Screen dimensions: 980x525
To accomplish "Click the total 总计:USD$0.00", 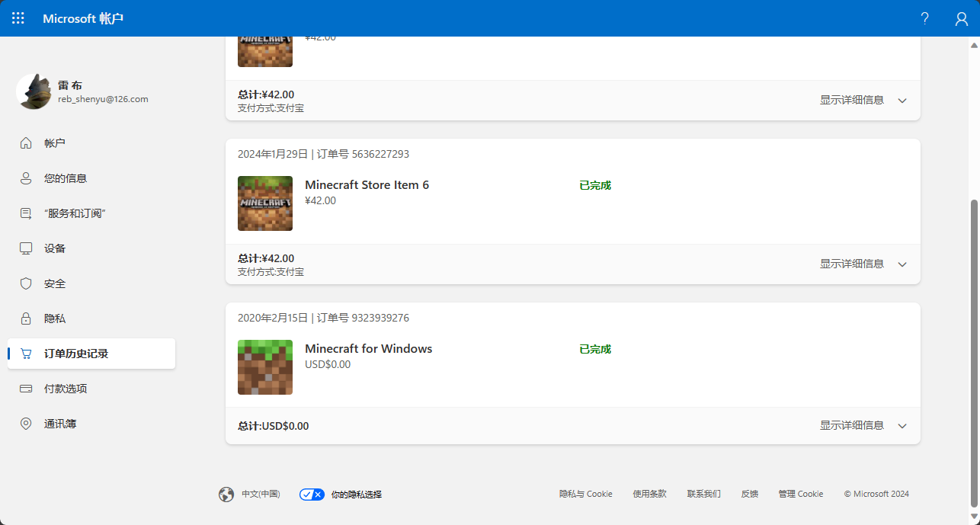I will click(274, 426).
